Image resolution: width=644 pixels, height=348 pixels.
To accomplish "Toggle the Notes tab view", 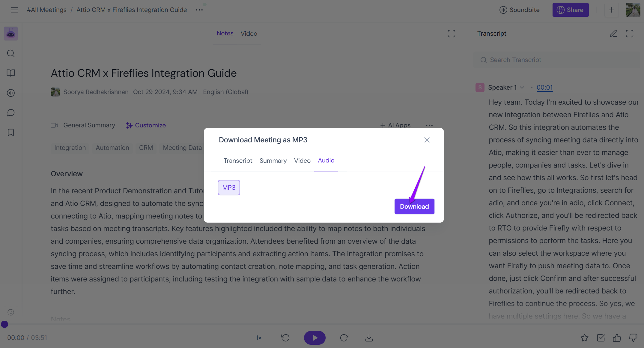I will tap(225, 33).
